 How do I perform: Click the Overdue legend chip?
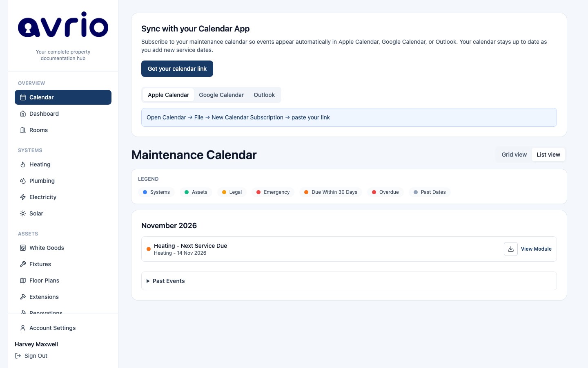pyautogui.click(x=385, y=192)
